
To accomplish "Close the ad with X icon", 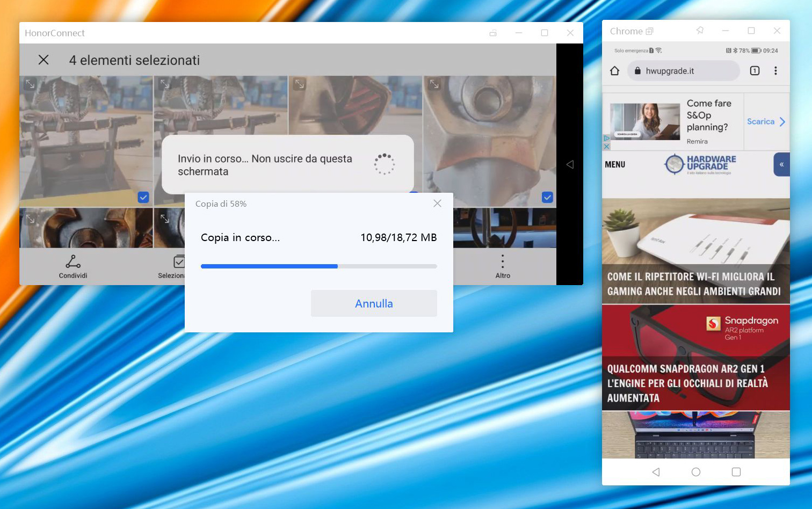I will [606, 146].
